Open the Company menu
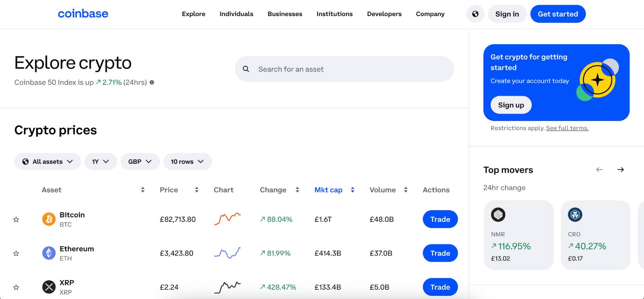This screenshot has height=299, width=644. click(x=430, y=14)
